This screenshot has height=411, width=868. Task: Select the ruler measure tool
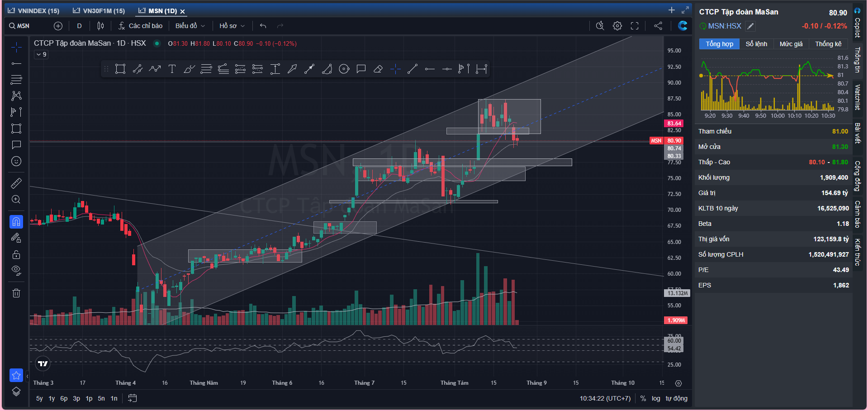[x=16, y=183]
